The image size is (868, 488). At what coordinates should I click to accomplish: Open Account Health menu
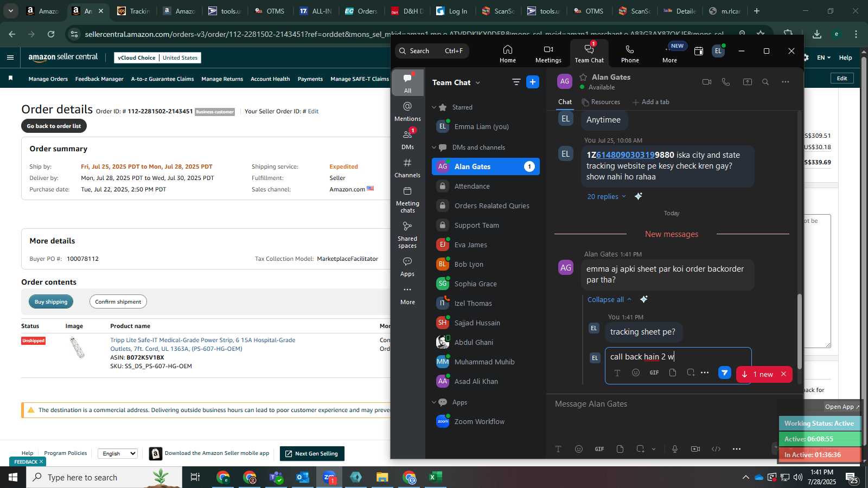tap(270, 79)
